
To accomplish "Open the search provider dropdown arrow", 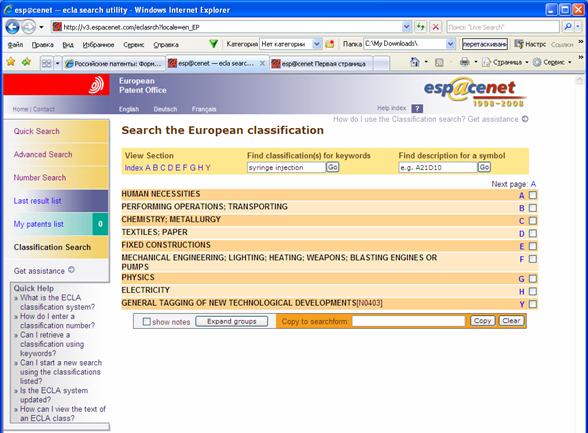I will pyautogui.click(x=578, y=27).
